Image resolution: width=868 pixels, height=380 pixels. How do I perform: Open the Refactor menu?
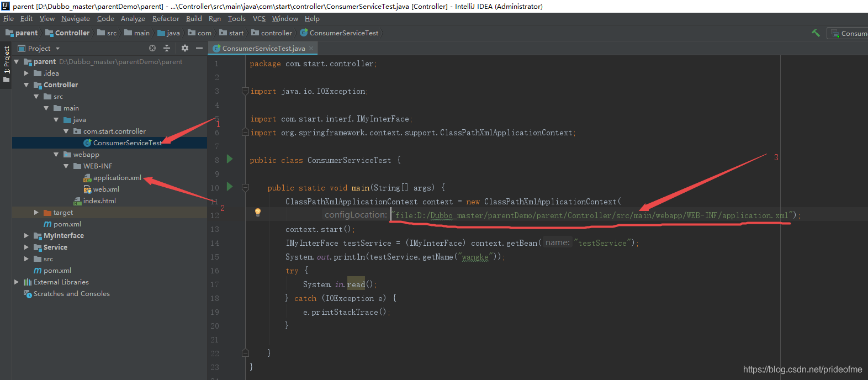click(166, 19)
